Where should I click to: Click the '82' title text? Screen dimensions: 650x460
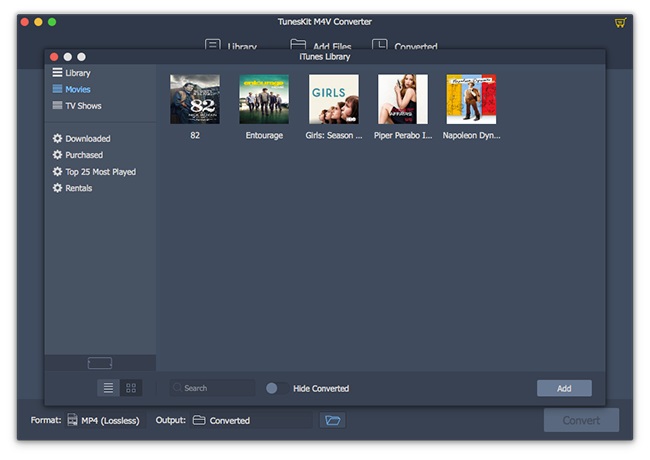tap(195, 136)
